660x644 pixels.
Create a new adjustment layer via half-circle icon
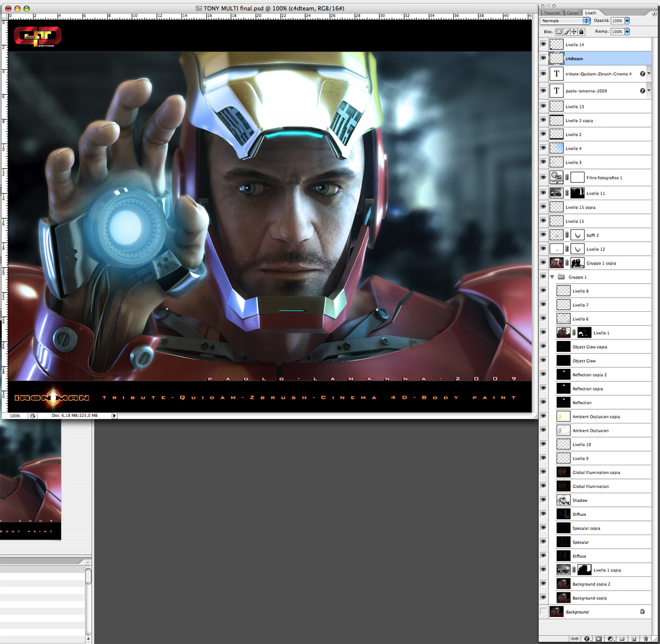click(610, 639)
